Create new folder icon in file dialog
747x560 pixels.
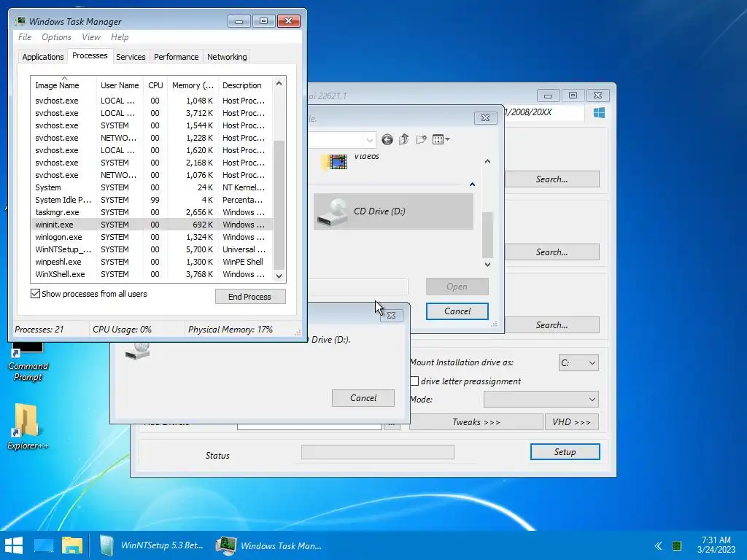(x=421, y=139)
